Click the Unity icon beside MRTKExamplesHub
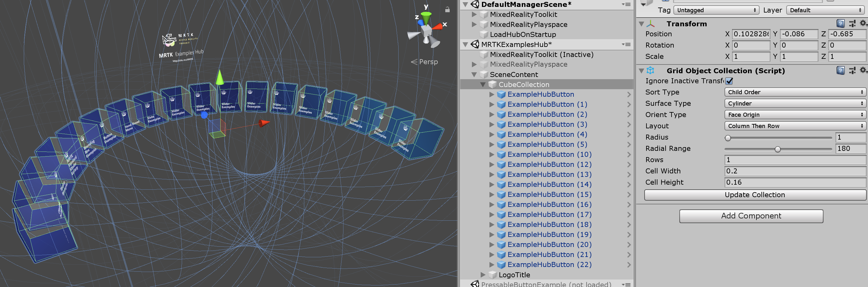 point(475,44)
